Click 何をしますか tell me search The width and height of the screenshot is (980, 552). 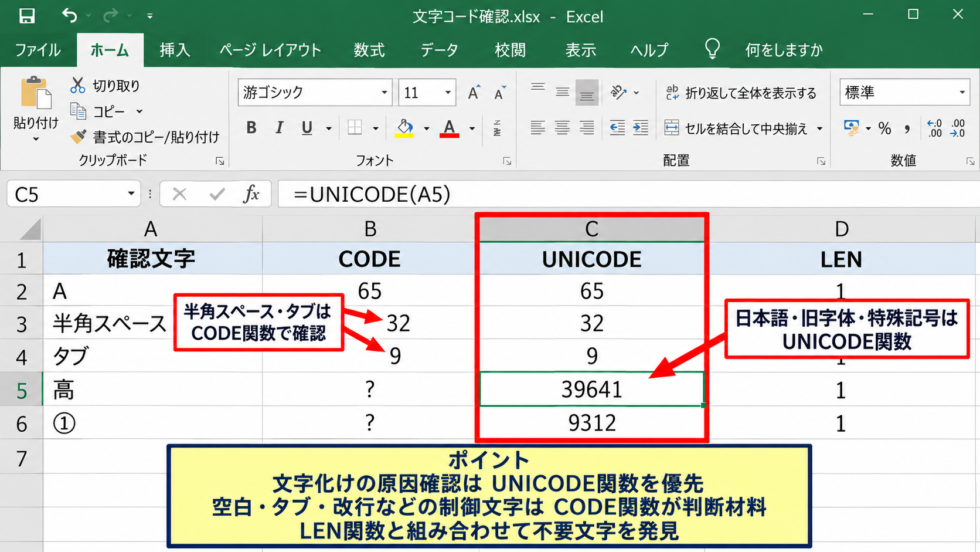784,50
